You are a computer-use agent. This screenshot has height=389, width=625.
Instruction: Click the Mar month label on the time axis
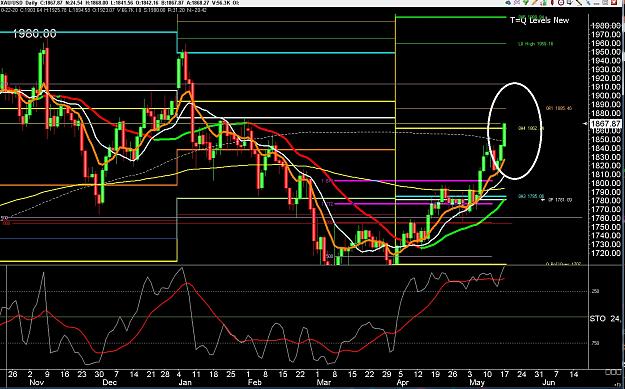click(324, 382)
